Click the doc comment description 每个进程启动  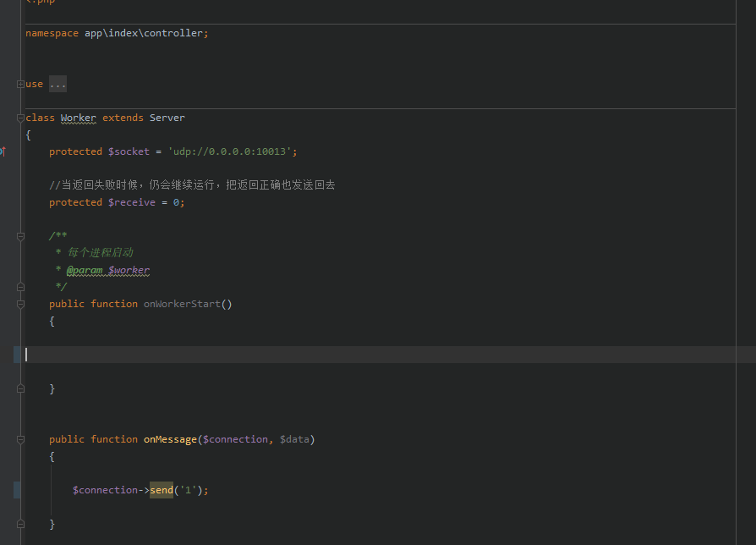[x=101, y=252]
